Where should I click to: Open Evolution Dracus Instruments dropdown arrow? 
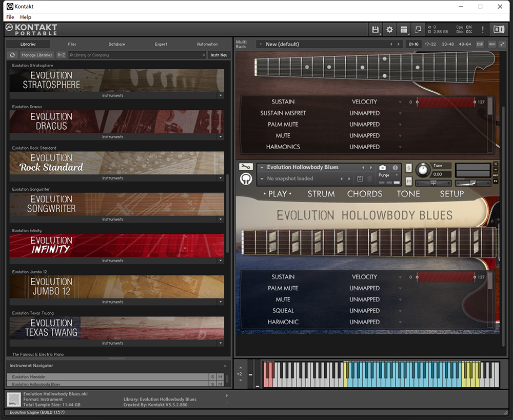[221, 137]
